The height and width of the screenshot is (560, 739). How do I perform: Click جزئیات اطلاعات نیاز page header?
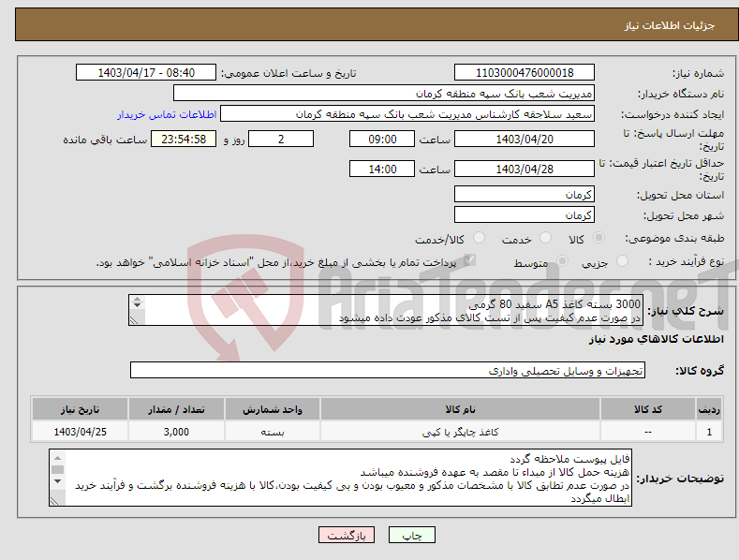(x=670, y=25)
